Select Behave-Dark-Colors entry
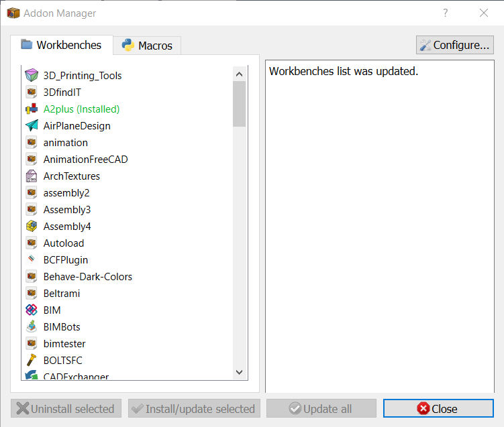 pyautogui.click(x=88, y=277)
